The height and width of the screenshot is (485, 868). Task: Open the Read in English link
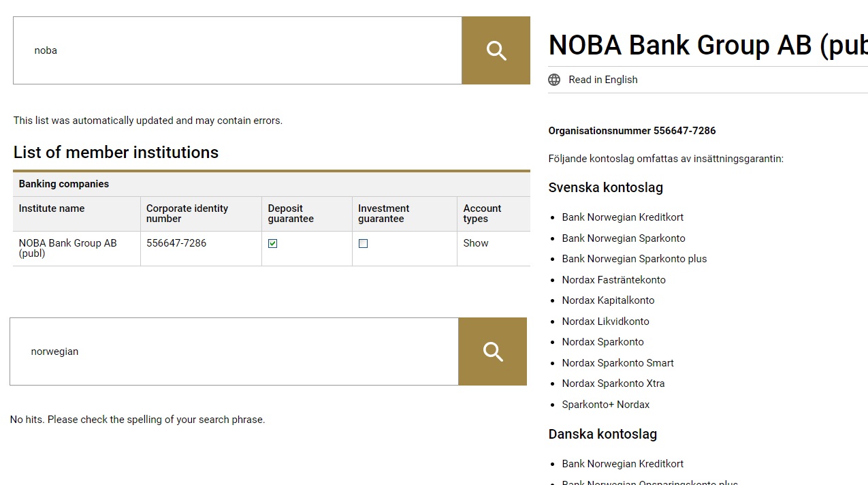(x=602, y=80)
